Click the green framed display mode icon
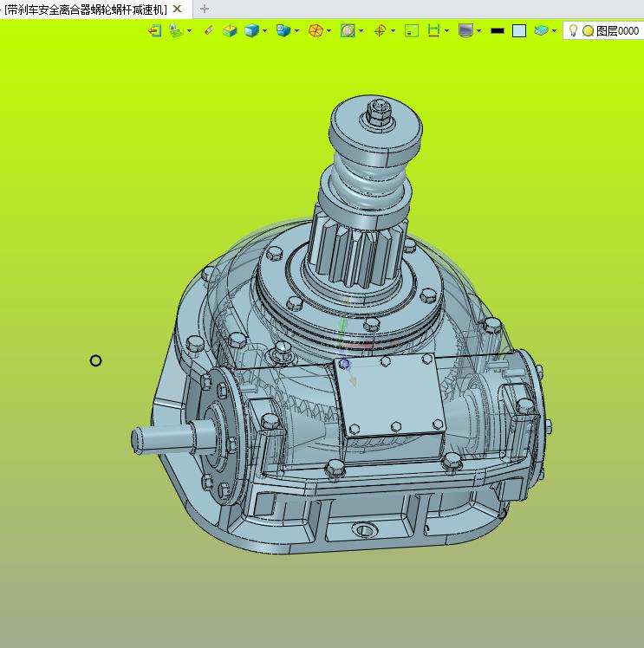Screen dimensions: 644x648 tap(348, 30)
